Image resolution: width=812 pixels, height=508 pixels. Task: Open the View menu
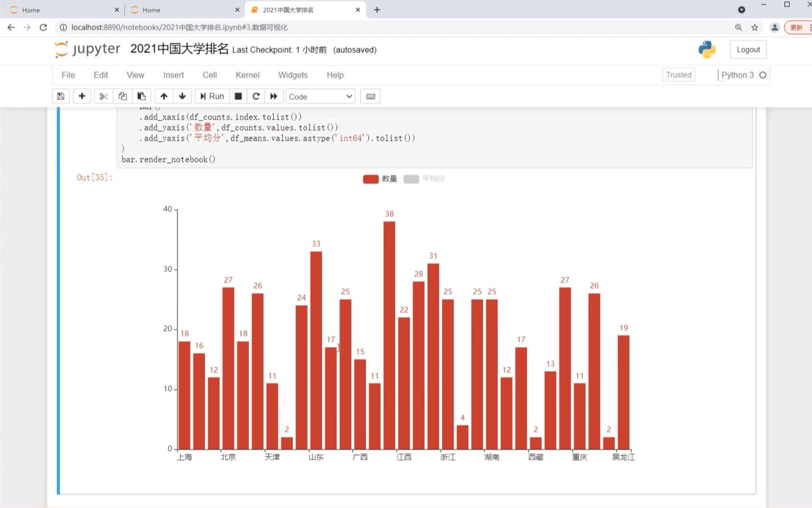coord(135,75)
